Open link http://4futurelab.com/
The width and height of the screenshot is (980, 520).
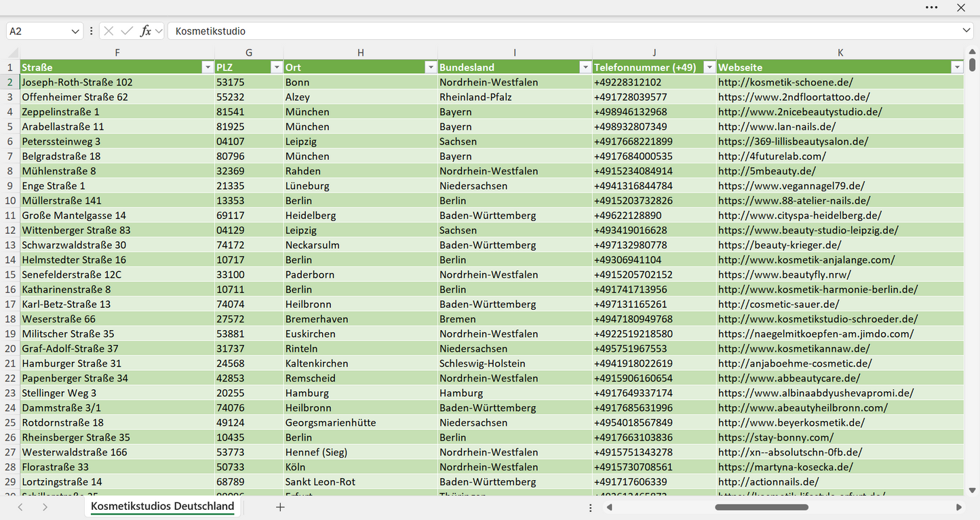[x=772, y=156]
